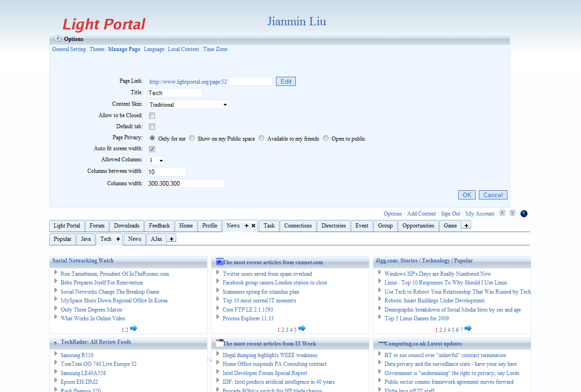Click the next page arrow in the vnunet.com portlet
The height and width of the screenshot is (392, 581).
tap(302, 328)
